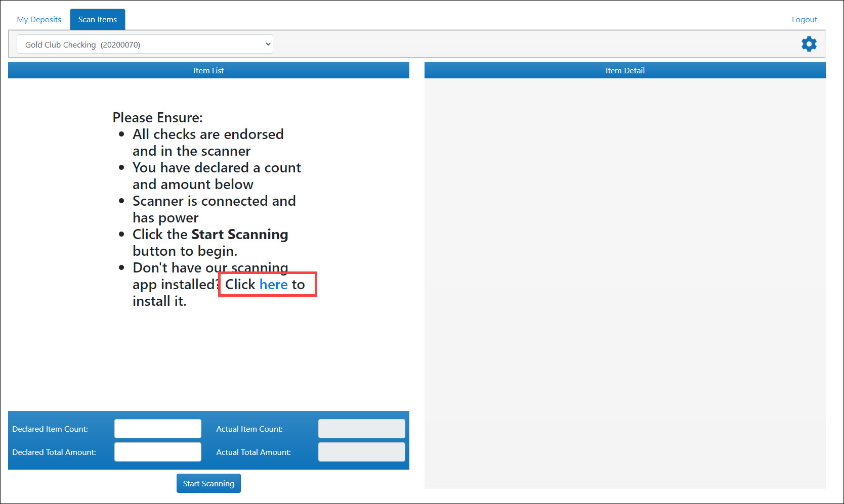This screenshot has width=844, height=504.
Task: Click the 'Please Ensure:' heading text
Action: click(157, 118)
